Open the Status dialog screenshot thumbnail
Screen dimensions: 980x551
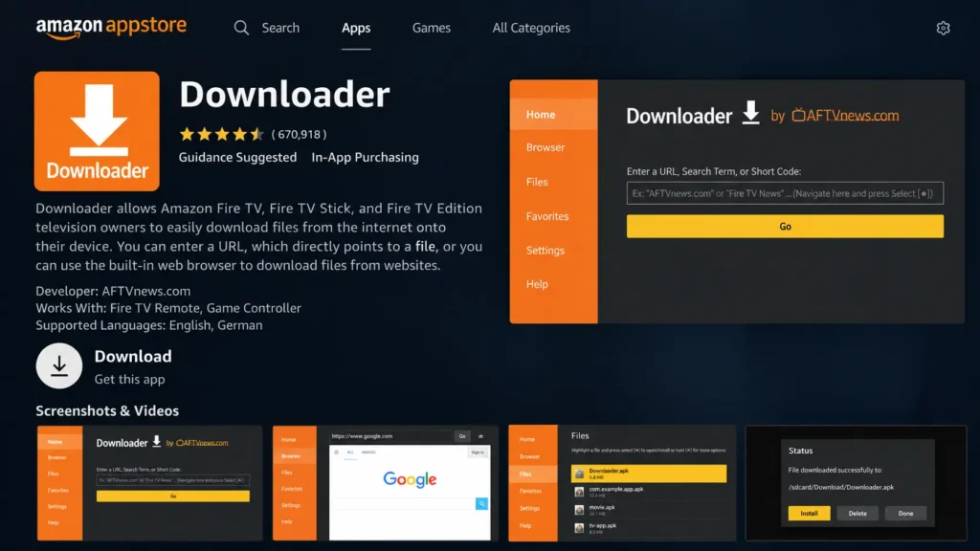coord(856,483)
